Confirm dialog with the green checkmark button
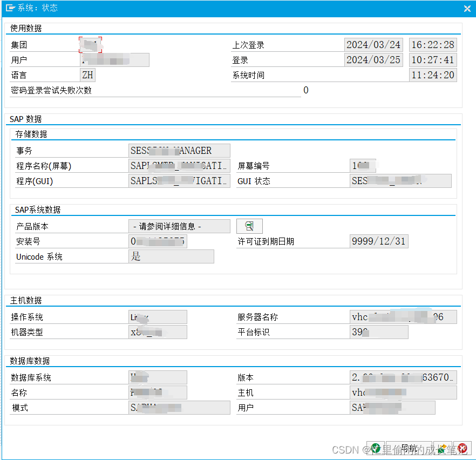The width and height of the screenshot is (476, 460). (376, 449)
